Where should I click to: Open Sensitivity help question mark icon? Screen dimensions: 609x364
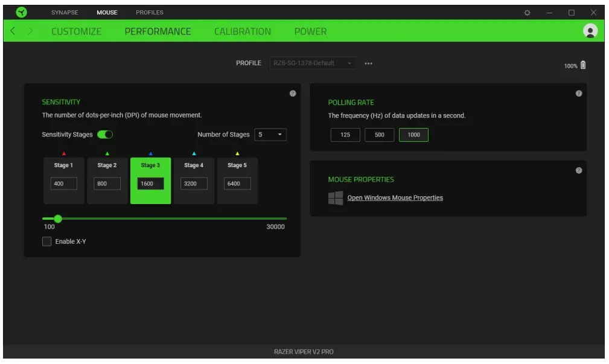pos(293,94)
